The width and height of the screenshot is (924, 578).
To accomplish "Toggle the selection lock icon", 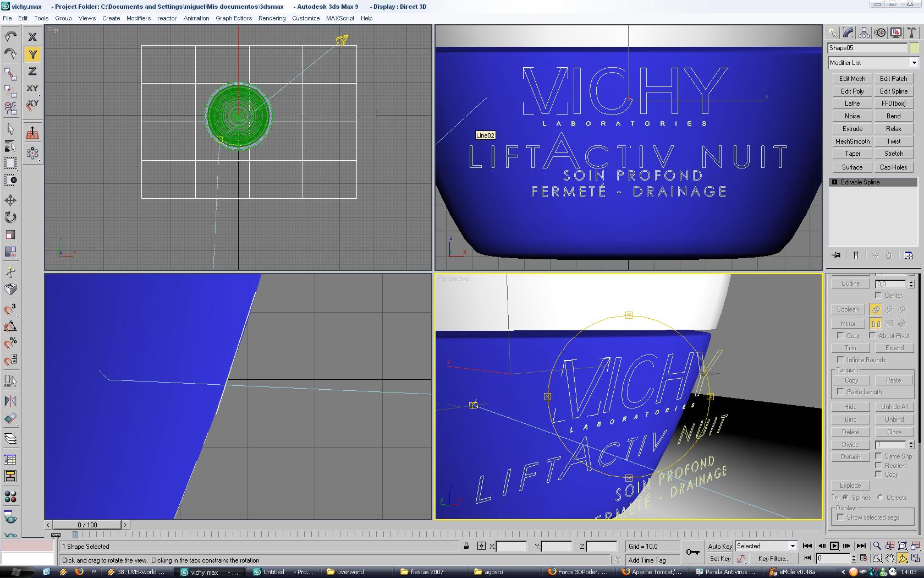I will (466, 546).
